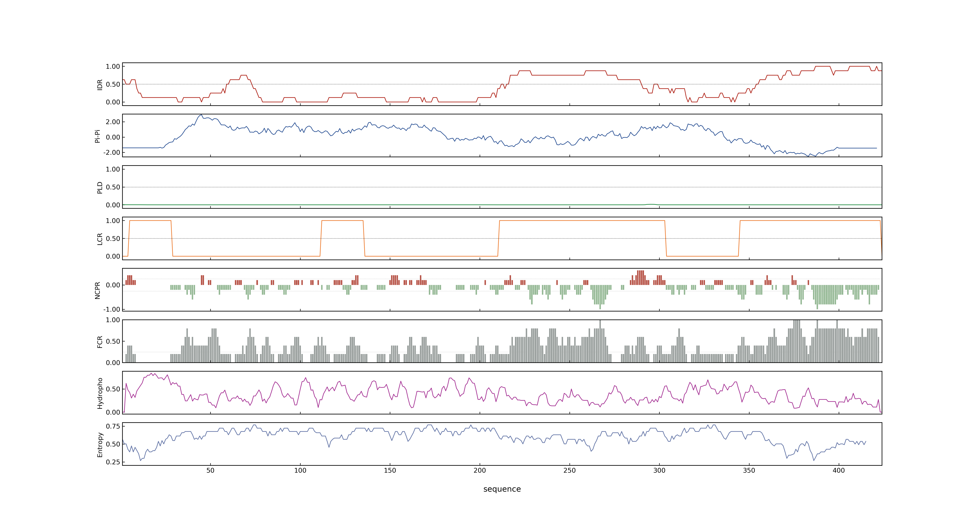Click the 0.50 tick on Hydropho axis
Viewport: 980px width, 523px height.
coord(113,389)
